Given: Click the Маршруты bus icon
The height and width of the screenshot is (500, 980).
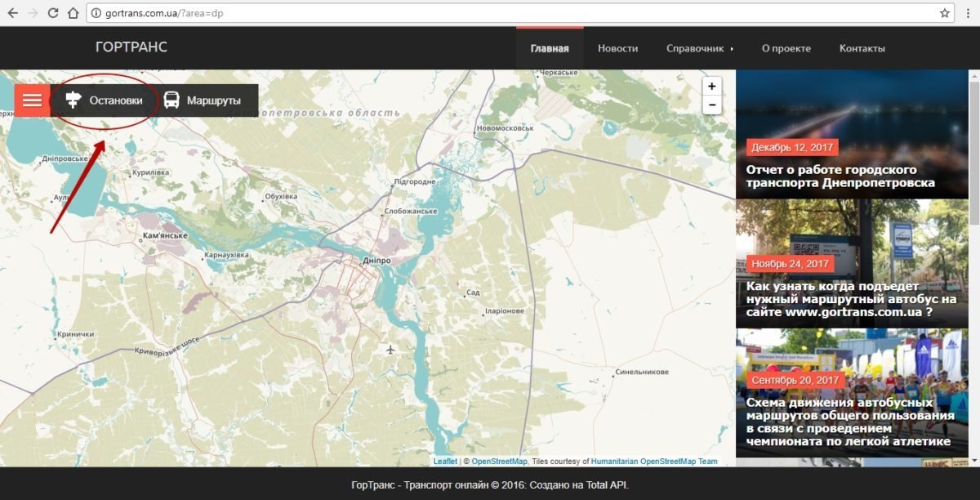Looking at the screenshot, I should pyautogui.click(x=171, y=100).
